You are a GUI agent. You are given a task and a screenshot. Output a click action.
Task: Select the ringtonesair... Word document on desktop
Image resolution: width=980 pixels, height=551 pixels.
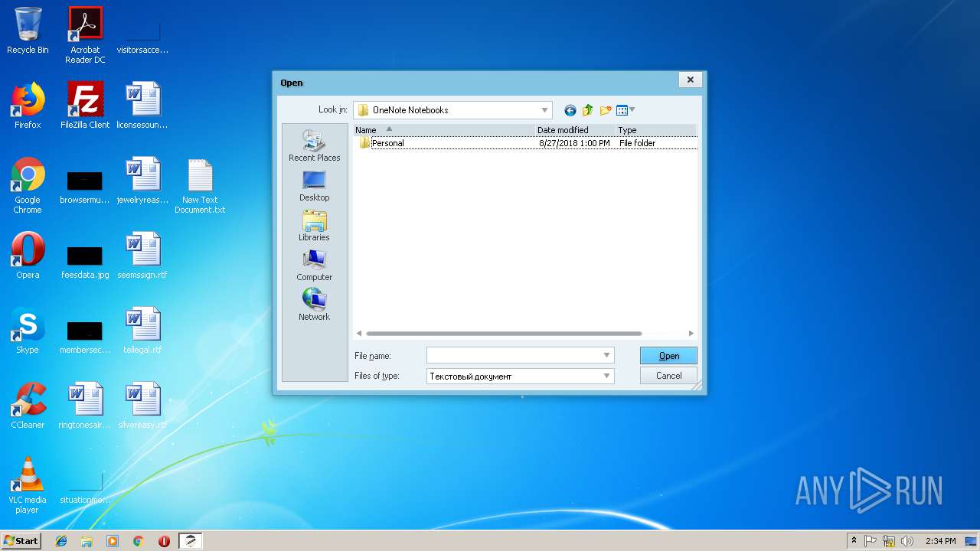(85, 406)
